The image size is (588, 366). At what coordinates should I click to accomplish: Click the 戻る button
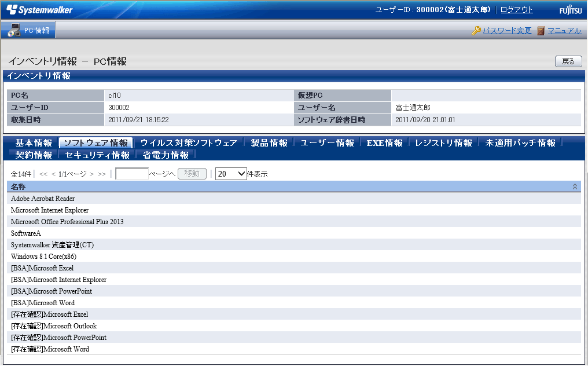pos(568,61)
